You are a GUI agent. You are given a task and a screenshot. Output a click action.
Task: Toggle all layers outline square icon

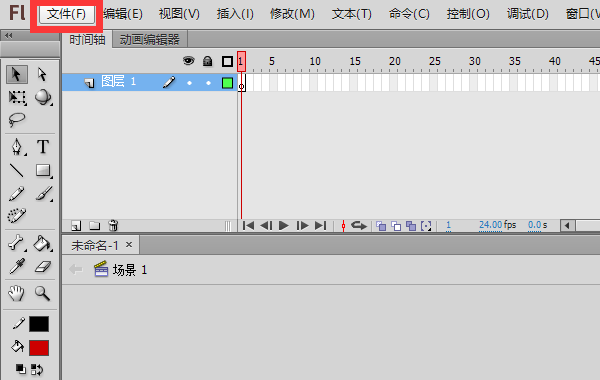pos(227,61)
